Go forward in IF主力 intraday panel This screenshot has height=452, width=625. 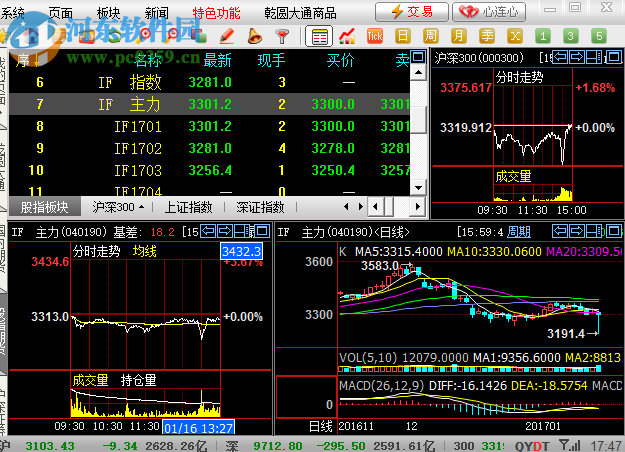tap(225, 231)
